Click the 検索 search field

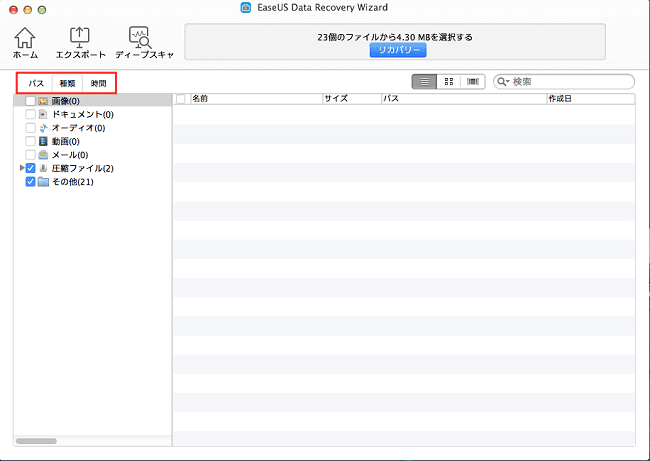564,82
